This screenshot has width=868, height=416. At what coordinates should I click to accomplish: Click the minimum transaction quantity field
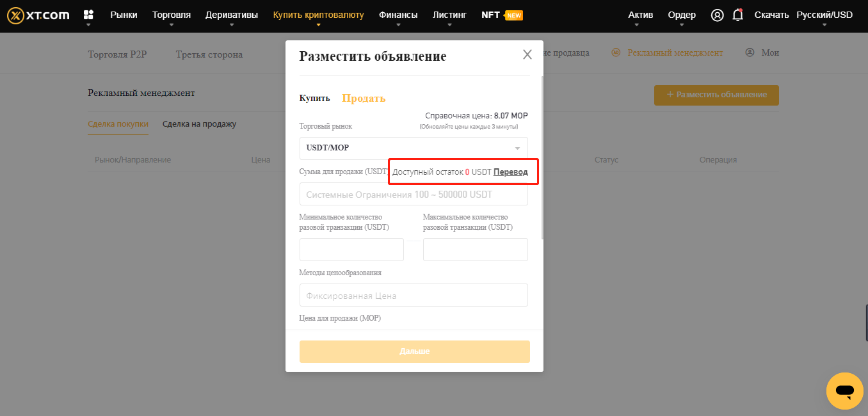click(x=351, y=250)
